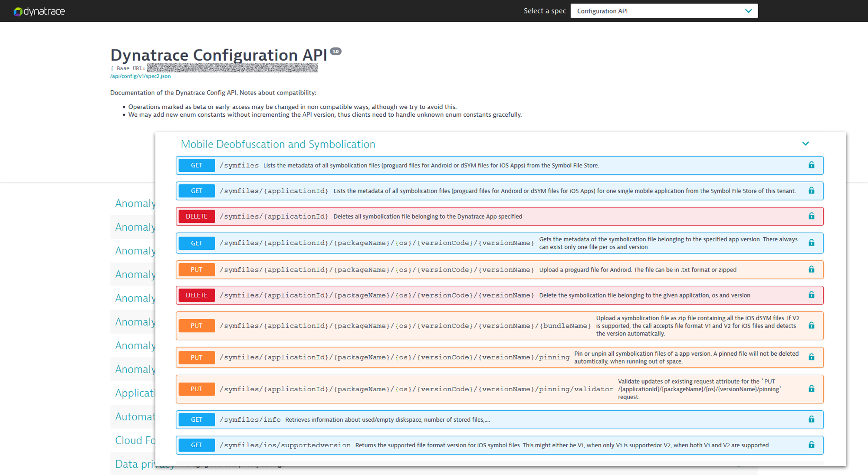
Task: Click the Automat... section heading
Action: pyautogui.click(x=135, y=416)
